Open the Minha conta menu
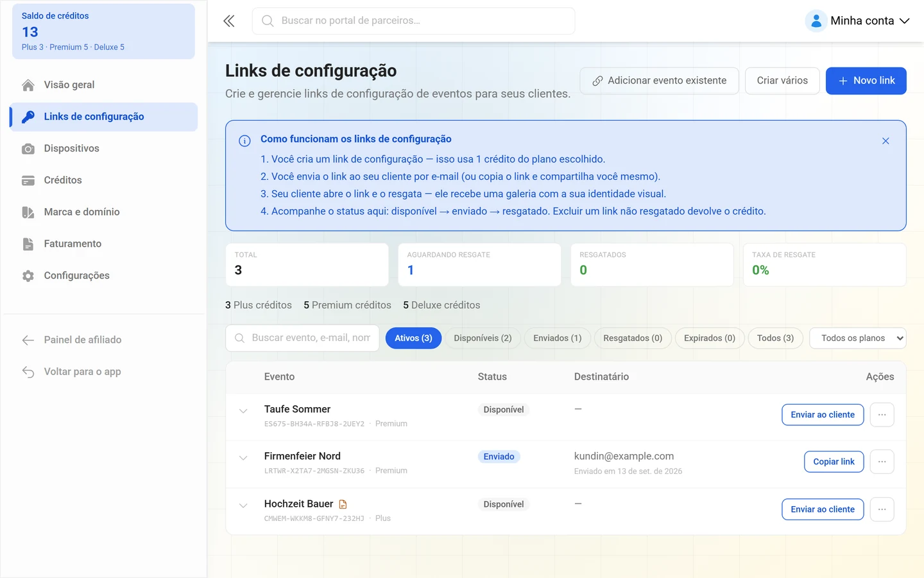Viewport: 924px width, 578px height. 858,21
